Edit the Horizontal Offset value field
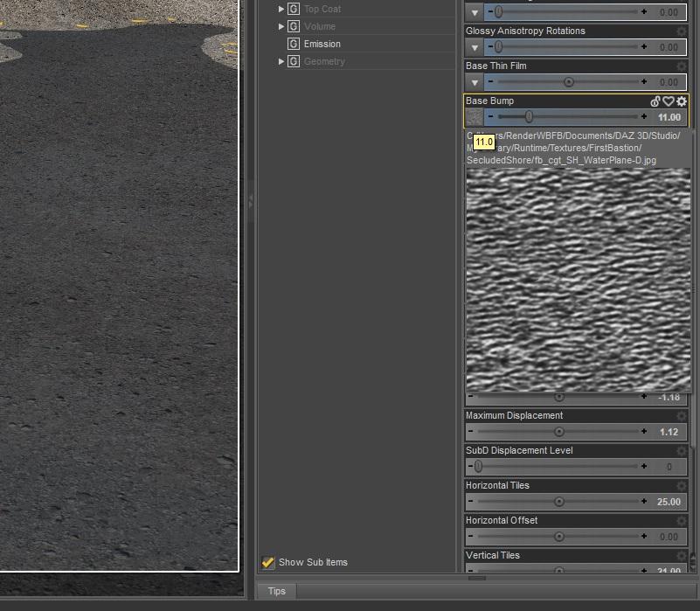The width and height of the screenshot is (700, 611). [x=669, y=537]
